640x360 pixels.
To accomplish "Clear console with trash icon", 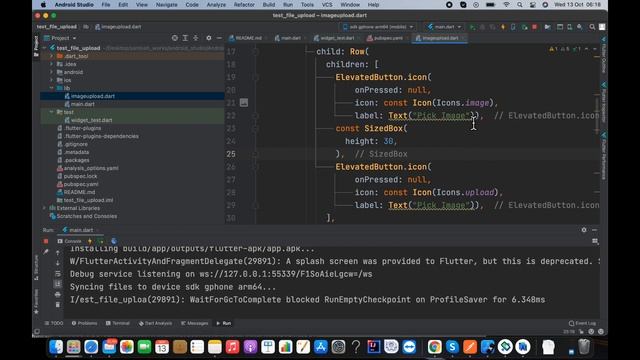I will coord(58,304).
